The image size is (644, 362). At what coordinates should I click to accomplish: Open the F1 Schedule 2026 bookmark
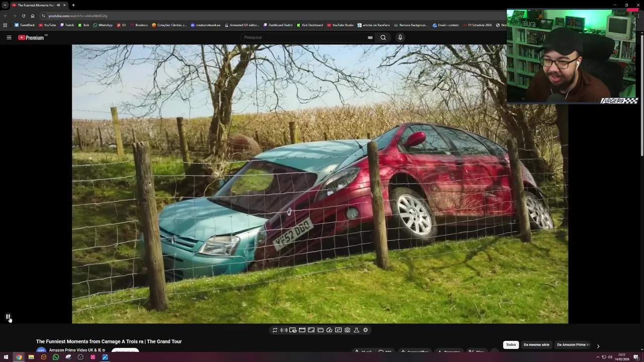pyautogui.click(x=477, y=25)
